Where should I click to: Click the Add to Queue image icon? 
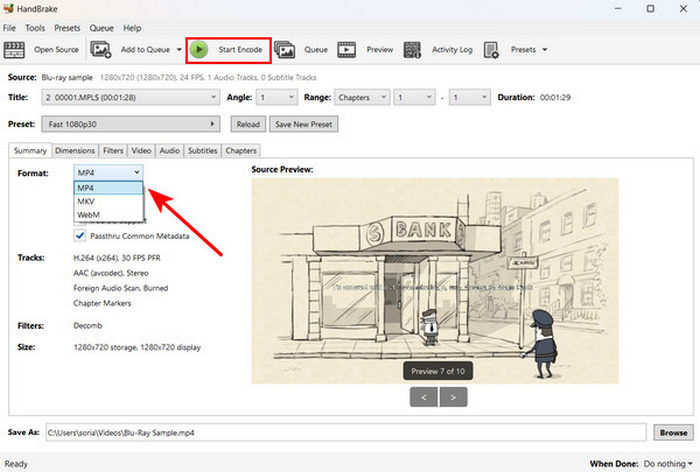(100, 50)
